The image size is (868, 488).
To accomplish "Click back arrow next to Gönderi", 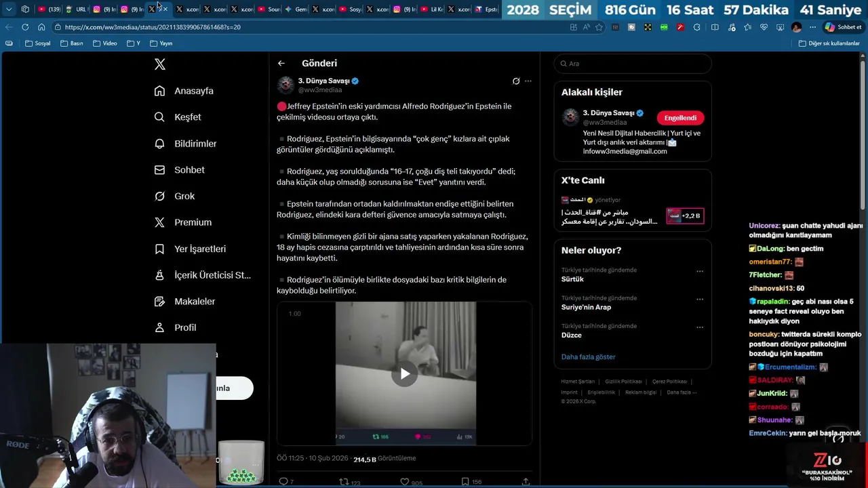I will pyautogui.click(x=281, y=63).
